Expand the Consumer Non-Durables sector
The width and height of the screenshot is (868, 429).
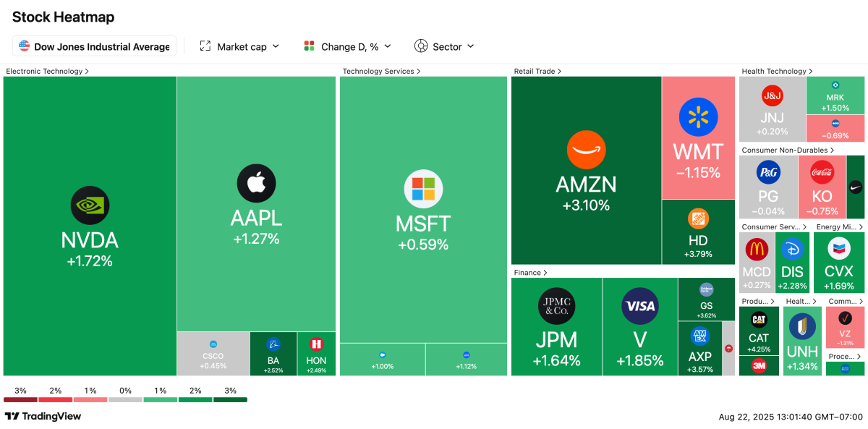coord(788,150)
